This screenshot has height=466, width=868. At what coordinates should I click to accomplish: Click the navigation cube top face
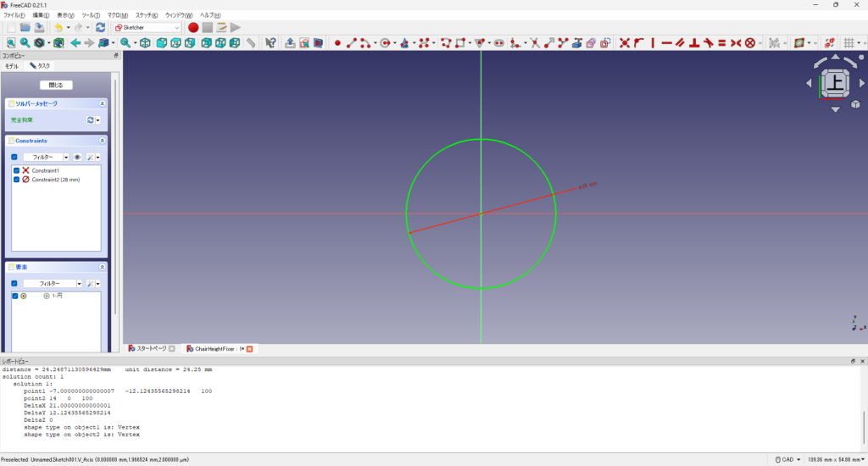click(x=835, y=82)
